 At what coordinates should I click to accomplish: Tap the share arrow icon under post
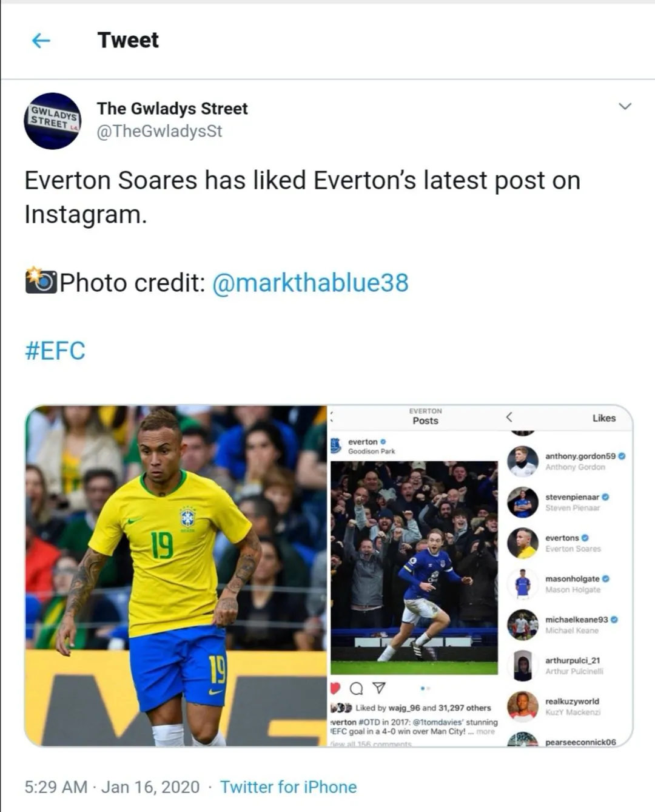click(x=379, y=688)
